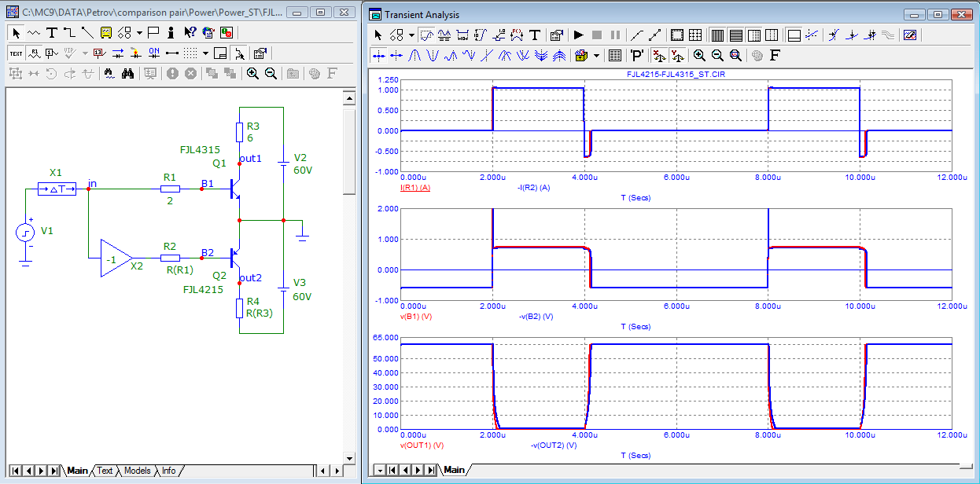Screen dimensions: 980x484
Task: Select the v(OUT1) (V) waveform label
Action: tap(421, 445)
